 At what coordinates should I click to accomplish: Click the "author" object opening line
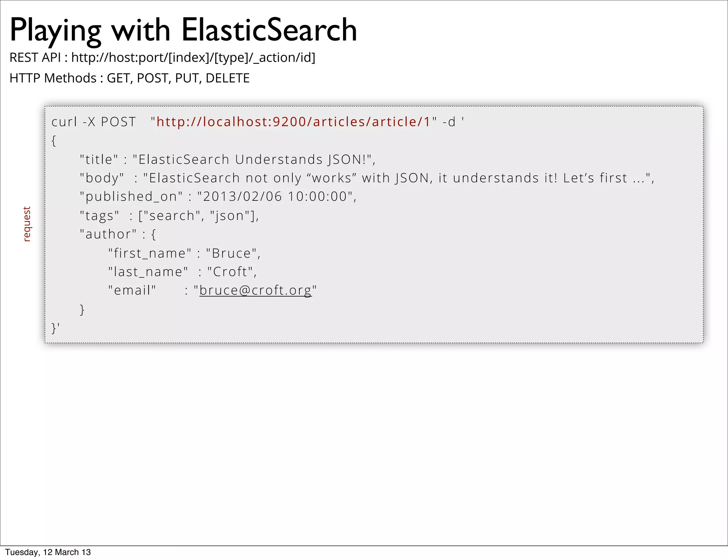[x=118, y=235]
